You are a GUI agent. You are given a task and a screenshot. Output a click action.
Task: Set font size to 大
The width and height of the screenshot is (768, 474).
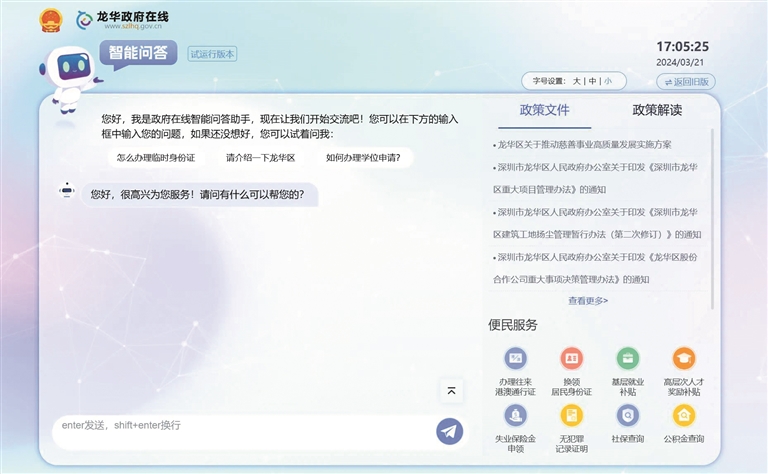tap(576, 81)
